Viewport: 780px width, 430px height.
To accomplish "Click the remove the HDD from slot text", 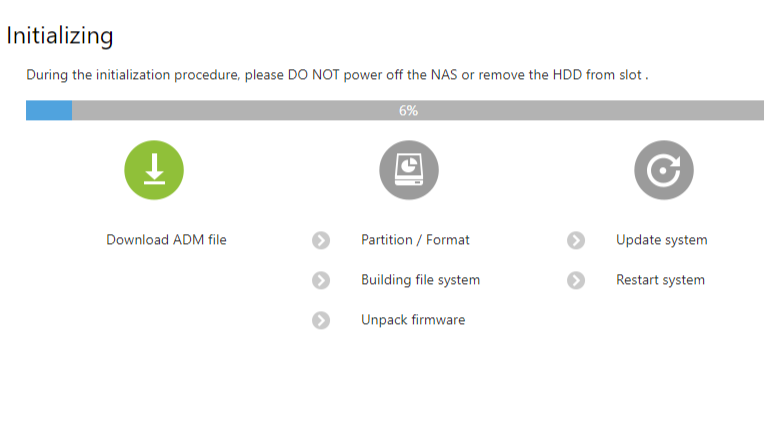I will 560,75.
